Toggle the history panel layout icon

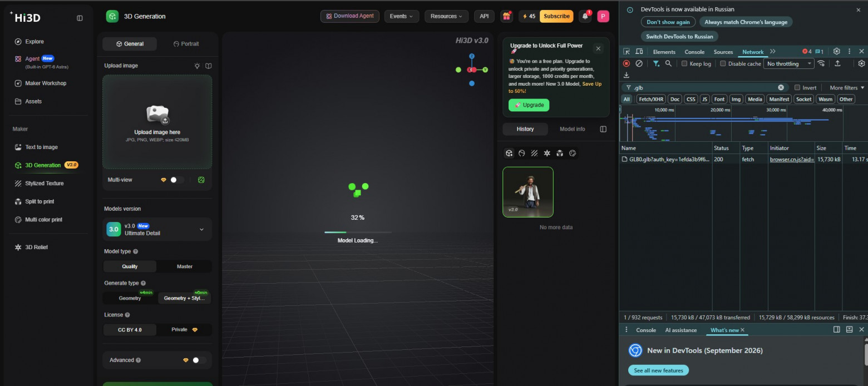tap(603, 129)
